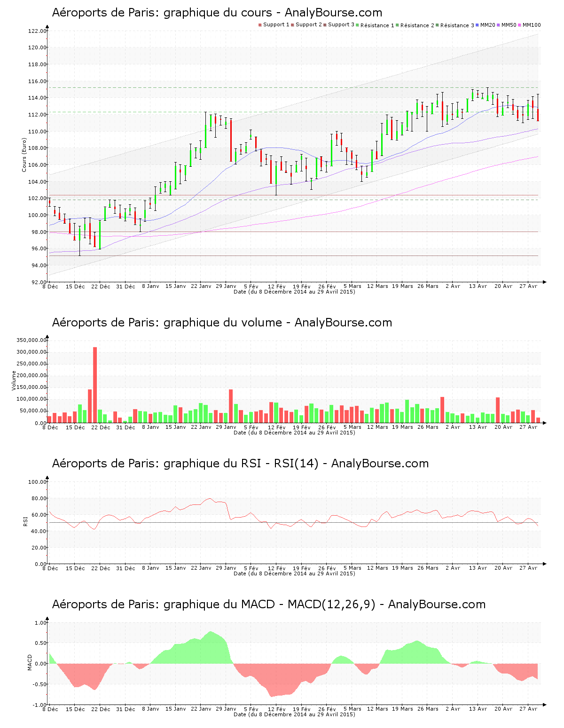
Task: Click the 'graphique du volume' chart title
Action: [222, 323]
